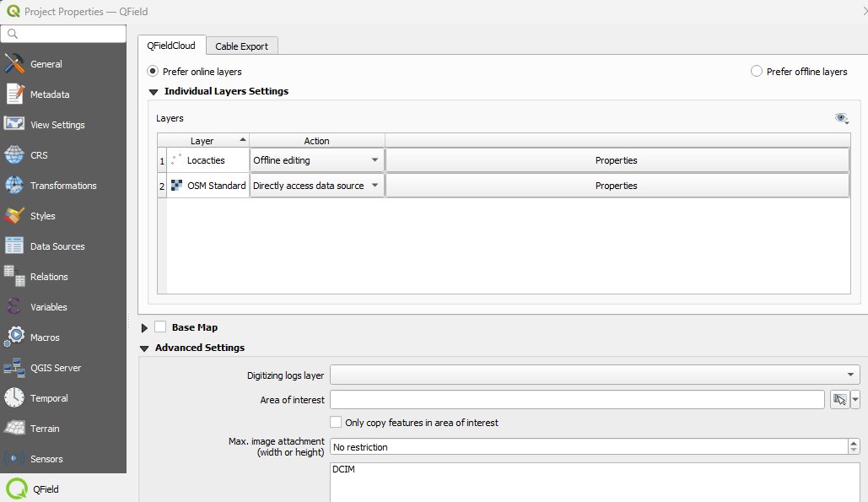Screen dimensions: 868x502
Task: Collapse the Individual Layers Settings section
Action: pos(154,92)
